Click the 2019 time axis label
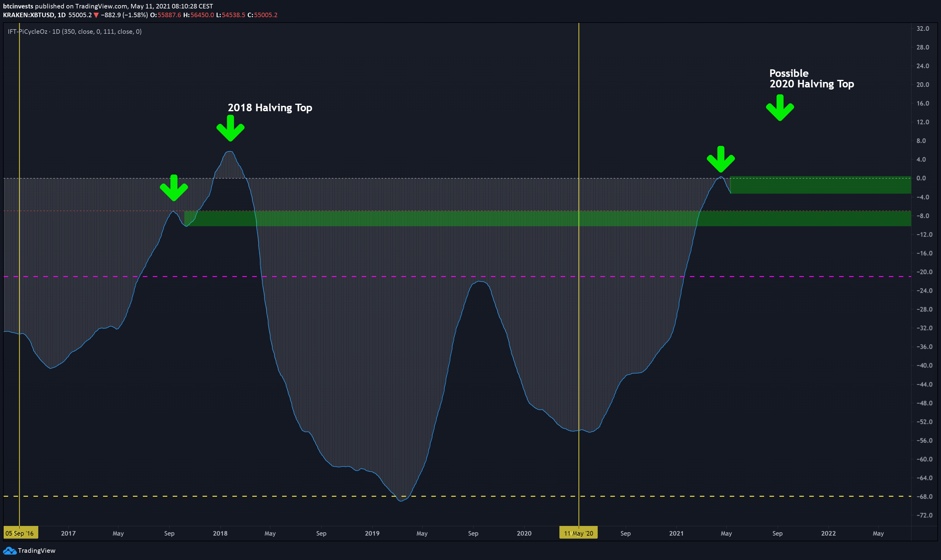This screenshot has width=941, height=560. pyautogui.click(x=372, y=533)
